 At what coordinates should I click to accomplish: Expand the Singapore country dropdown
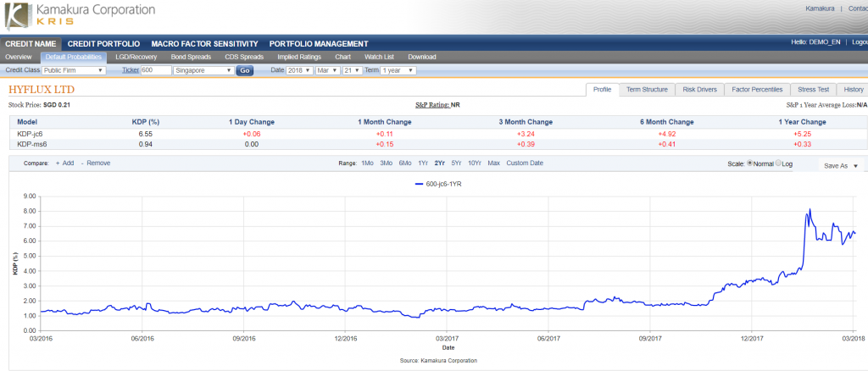click(203, 71)
